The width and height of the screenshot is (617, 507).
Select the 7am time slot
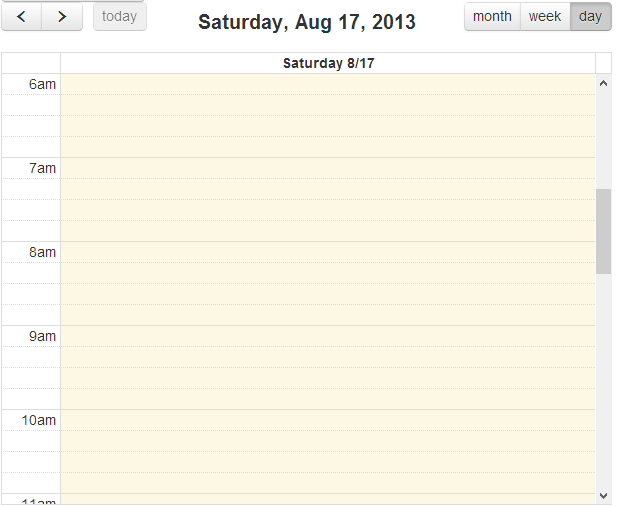pos(328,168)
